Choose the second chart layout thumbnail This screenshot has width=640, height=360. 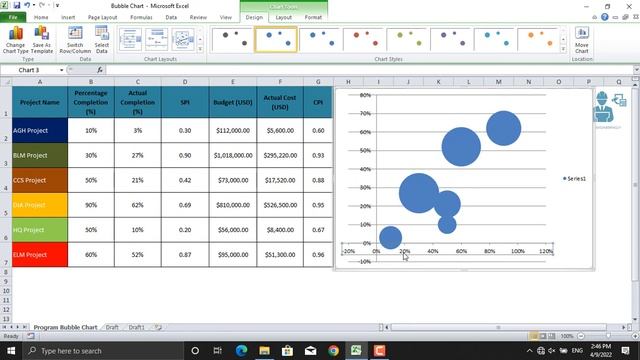(x=156, y=40)
